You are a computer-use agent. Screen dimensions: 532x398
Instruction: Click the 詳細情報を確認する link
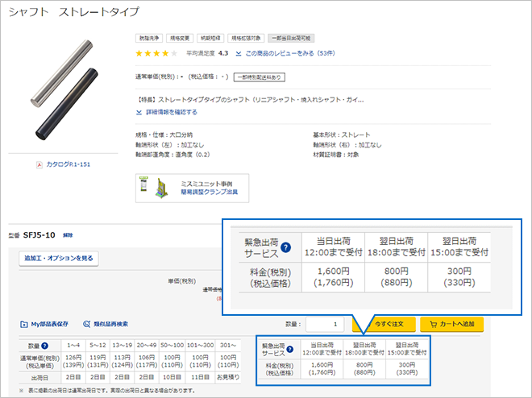click(x=172, y=112)
